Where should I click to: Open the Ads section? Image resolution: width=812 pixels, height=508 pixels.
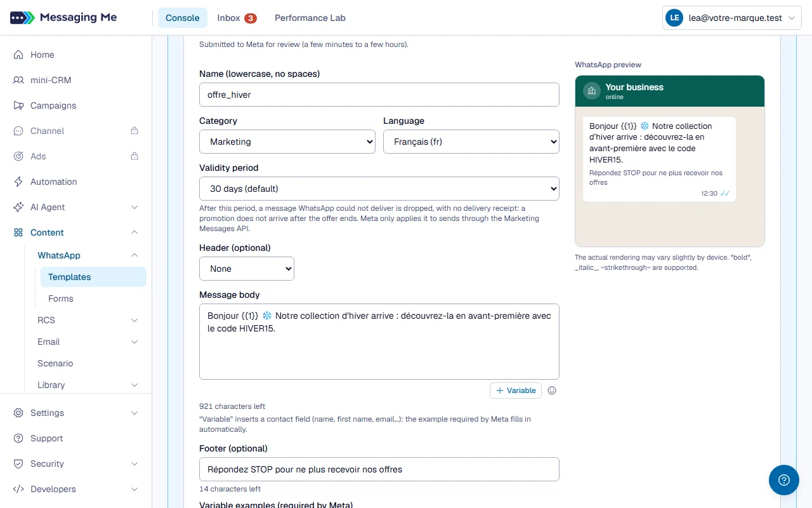(76, 156)
